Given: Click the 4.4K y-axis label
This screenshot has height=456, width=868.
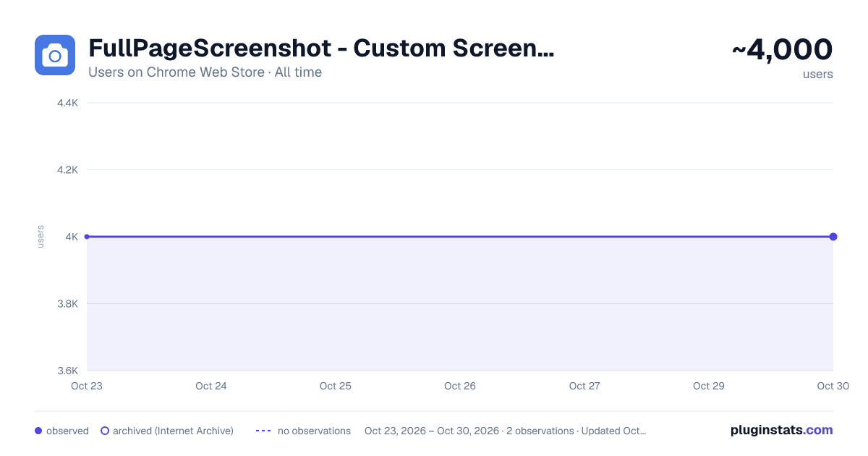Looking at the screenshot, I should click(67, 103).
